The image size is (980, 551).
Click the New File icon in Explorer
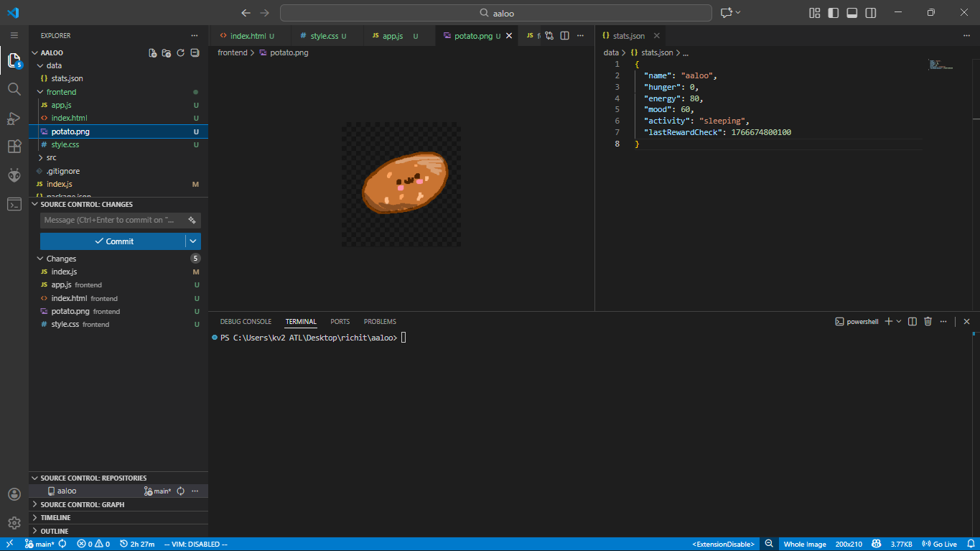[152, 53]
